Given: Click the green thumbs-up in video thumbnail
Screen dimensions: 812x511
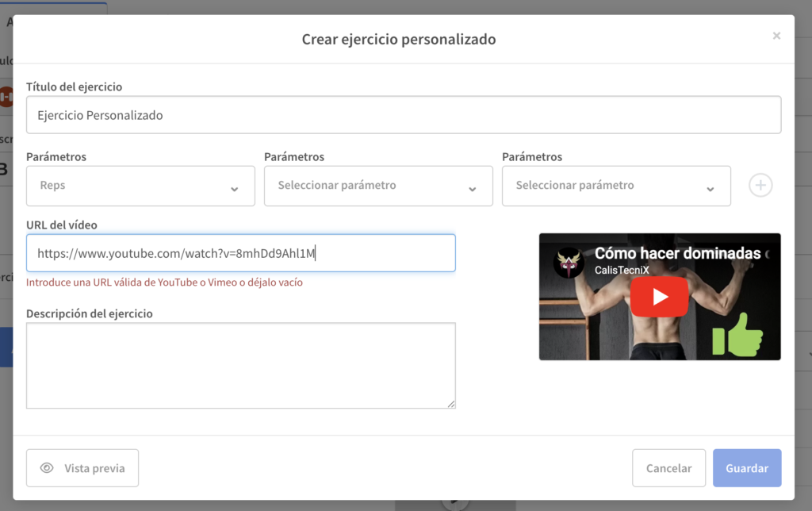Looking at the screenshot, I should click(737, 335).
